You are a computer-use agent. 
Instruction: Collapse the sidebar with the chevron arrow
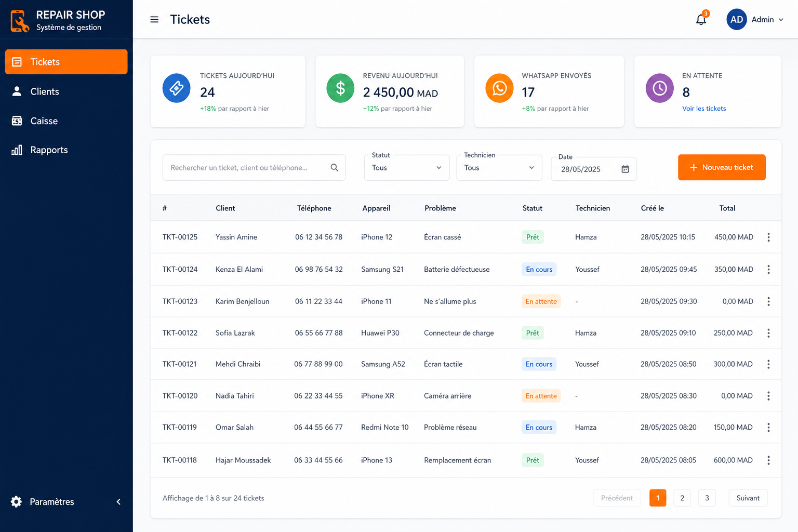[x=118, y=502]
